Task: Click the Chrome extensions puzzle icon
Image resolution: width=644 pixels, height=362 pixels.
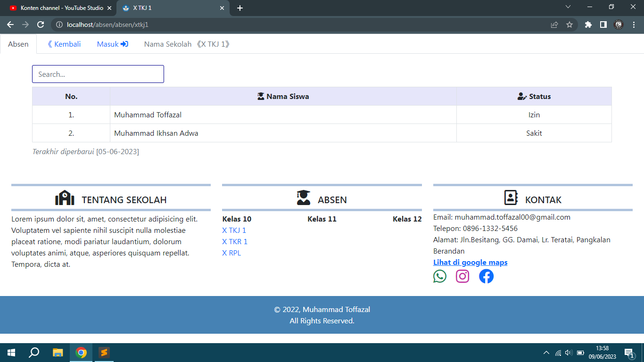Action: [588, 25]
